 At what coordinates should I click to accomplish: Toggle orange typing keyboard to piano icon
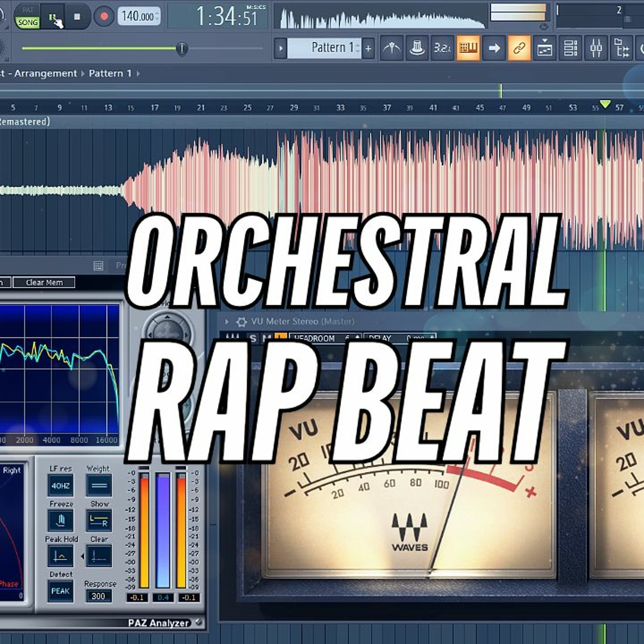coord(468,48)
